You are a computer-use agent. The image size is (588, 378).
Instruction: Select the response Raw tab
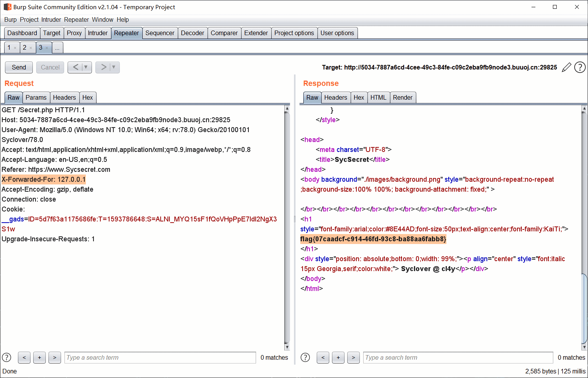tap(312, 98)
